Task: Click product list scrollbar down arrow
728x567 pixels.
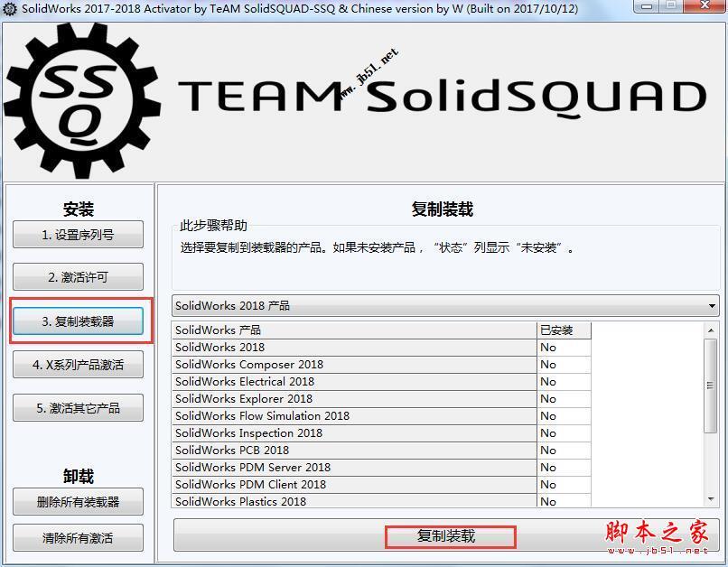Action: 711,499
